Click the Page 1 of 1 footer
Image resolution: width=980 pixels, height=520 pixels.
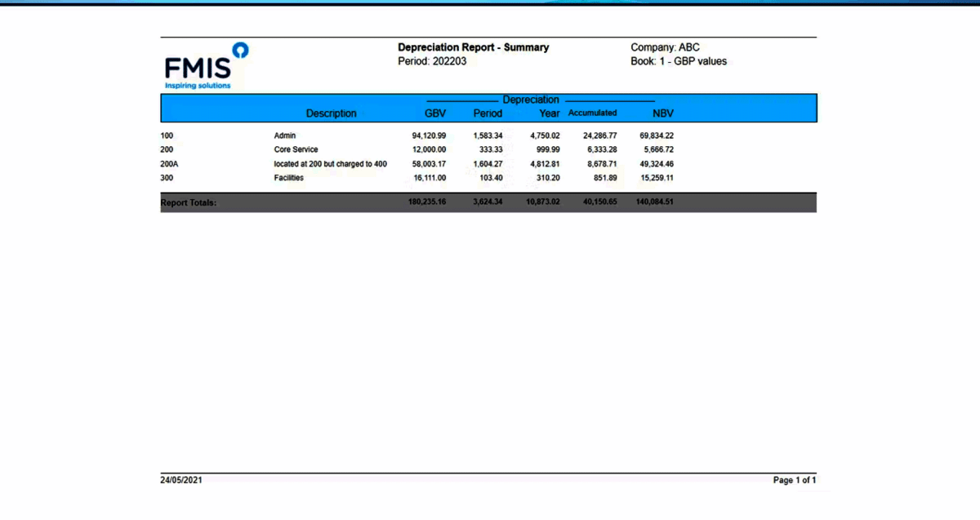point(794,480)
